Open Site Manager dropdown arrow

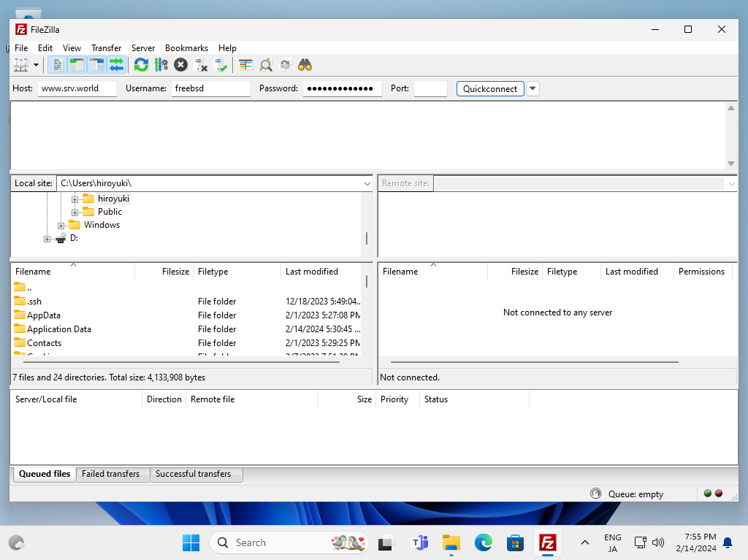(x=36, y=65)
